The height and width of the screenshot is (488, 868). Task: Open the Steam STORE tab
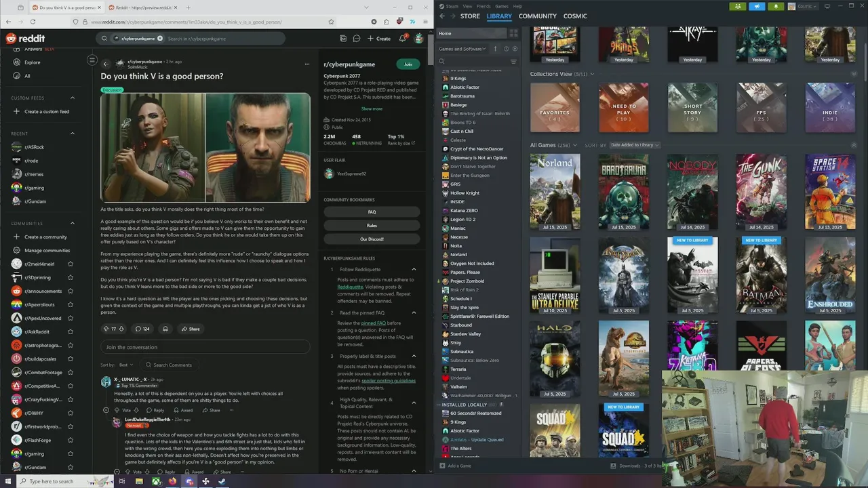470,16
